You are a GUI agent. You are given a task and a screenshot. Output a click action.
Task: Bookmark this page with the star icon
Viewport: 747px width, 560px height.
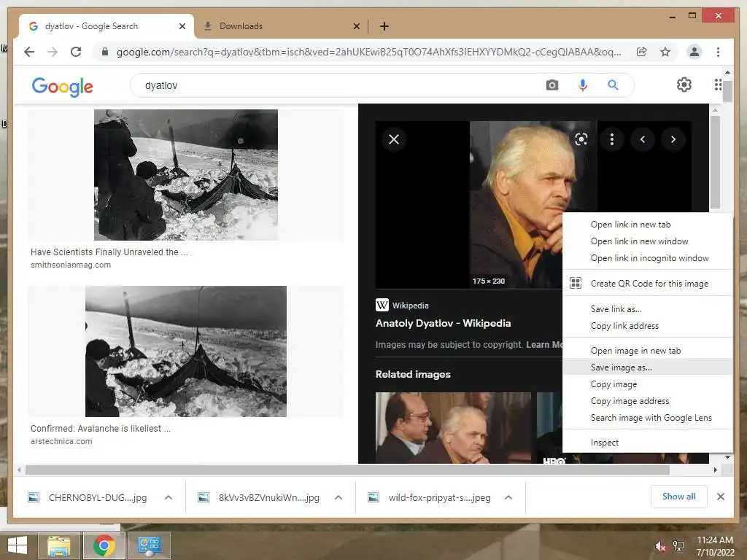[x=665, y=52]
